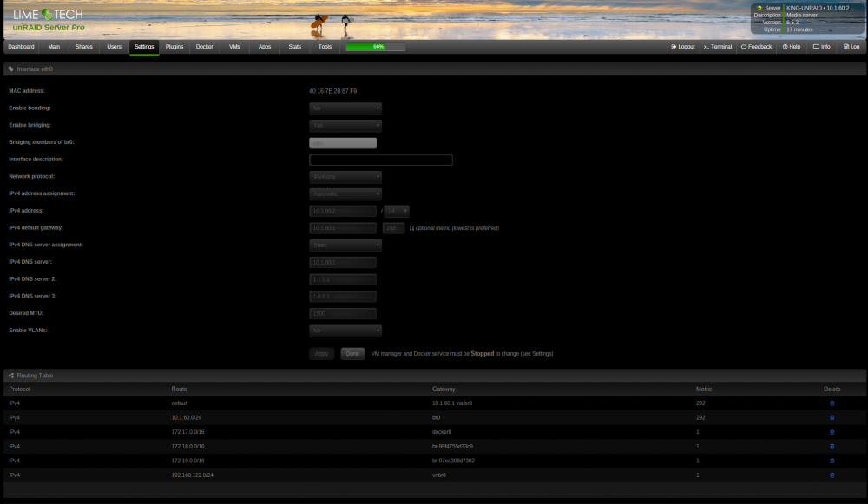Click the Delete column header
The image size is (868, 504).
pos(832,389)
